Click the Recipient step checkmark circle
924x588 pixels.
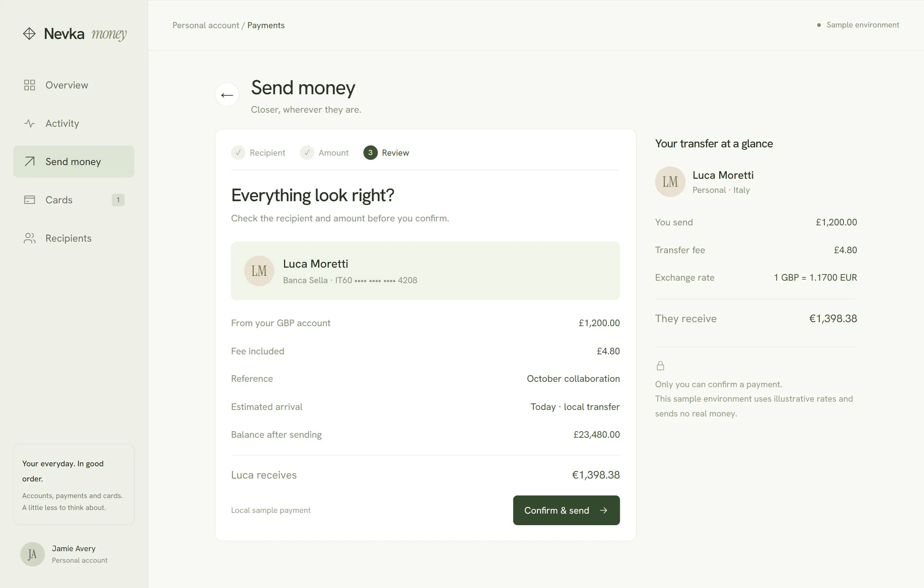(x=238, y=152)
